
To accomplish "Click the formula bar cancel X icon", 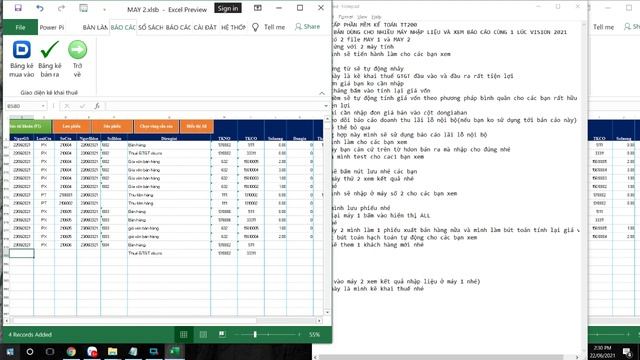I will 67,106.
